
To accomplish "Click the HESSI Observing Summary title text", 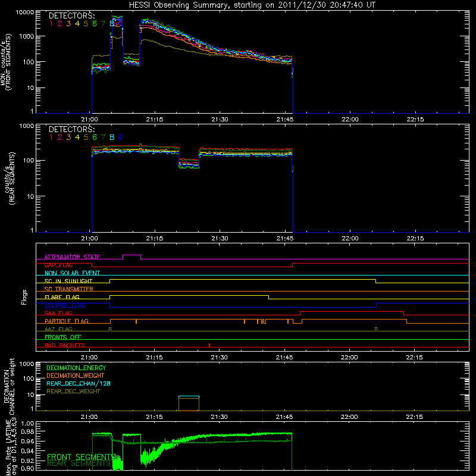I will pos(252,5).
